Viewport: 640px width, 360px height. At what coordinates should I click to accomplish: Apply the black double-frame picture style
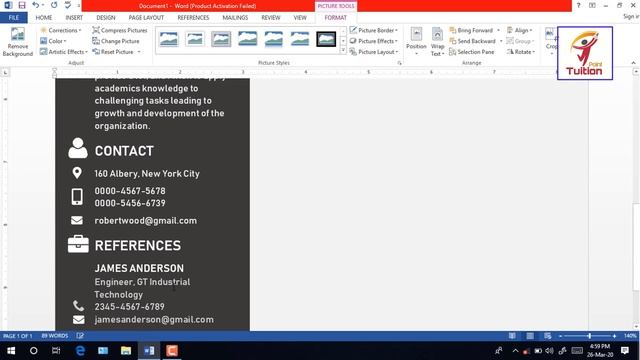[326, 40]
